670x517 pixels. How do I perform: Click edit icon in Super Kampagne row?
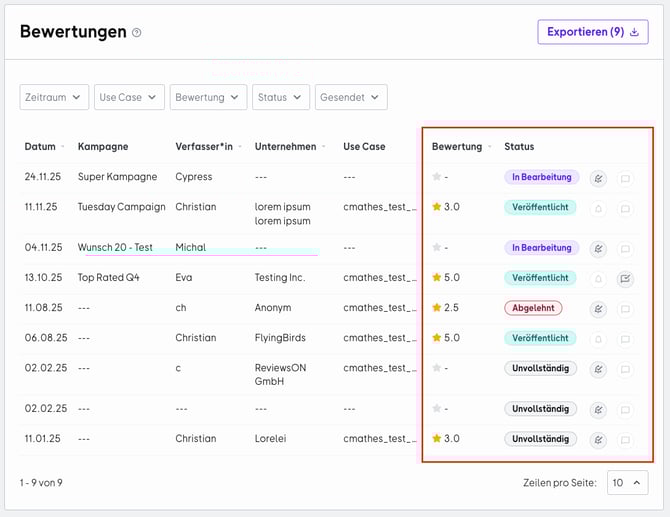point(599,178)
